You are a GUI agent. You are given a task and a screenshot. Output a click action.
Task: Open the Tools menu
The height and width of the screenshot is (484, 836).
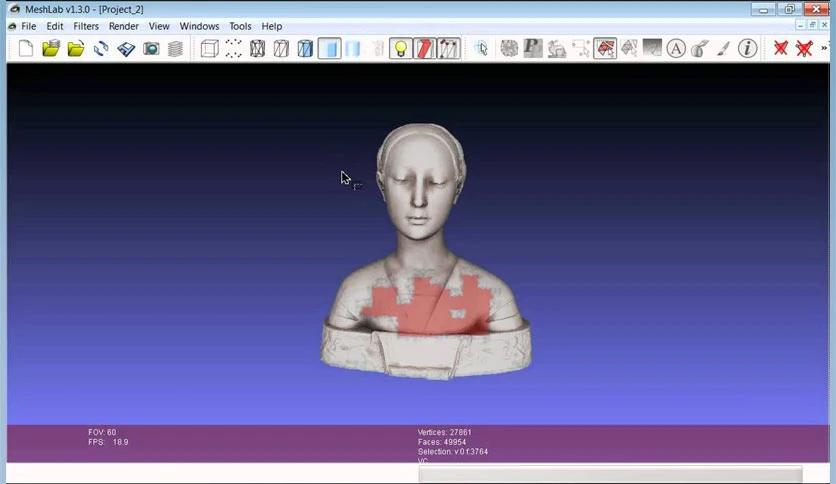pyautogui.click(x=240, y=26)
